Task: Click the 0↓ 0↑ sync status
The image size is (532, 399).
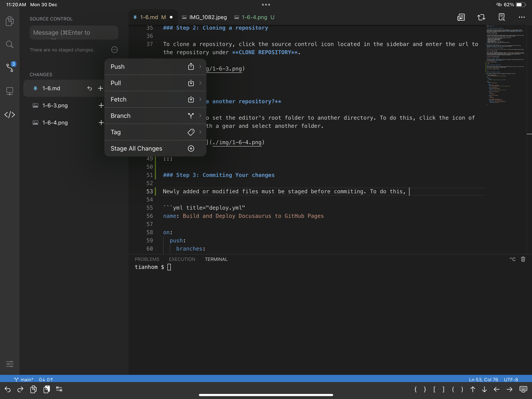Action: point(46,380)
